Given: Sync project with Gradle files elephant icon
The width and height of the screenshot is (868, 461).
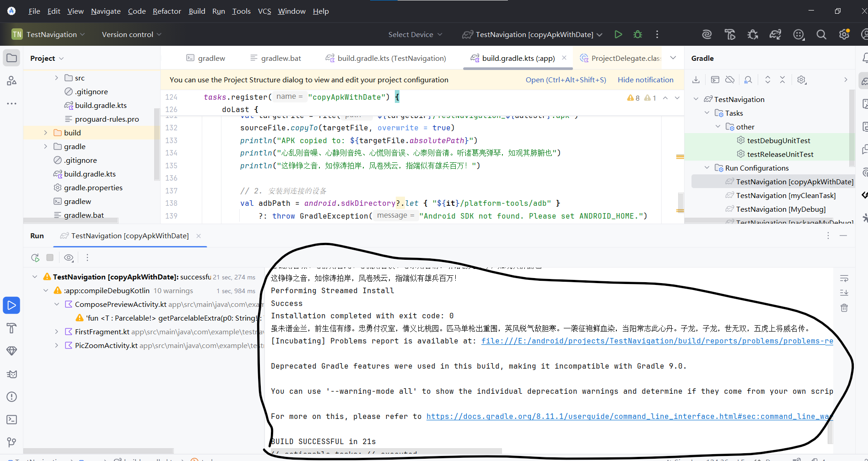Looking at the screenshot, I should tap(776, 34).
